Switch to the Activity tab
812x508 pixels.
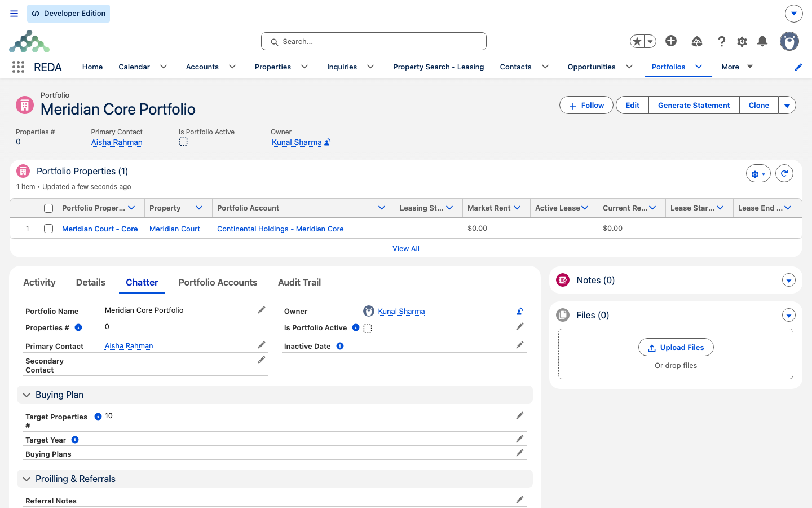39,282
